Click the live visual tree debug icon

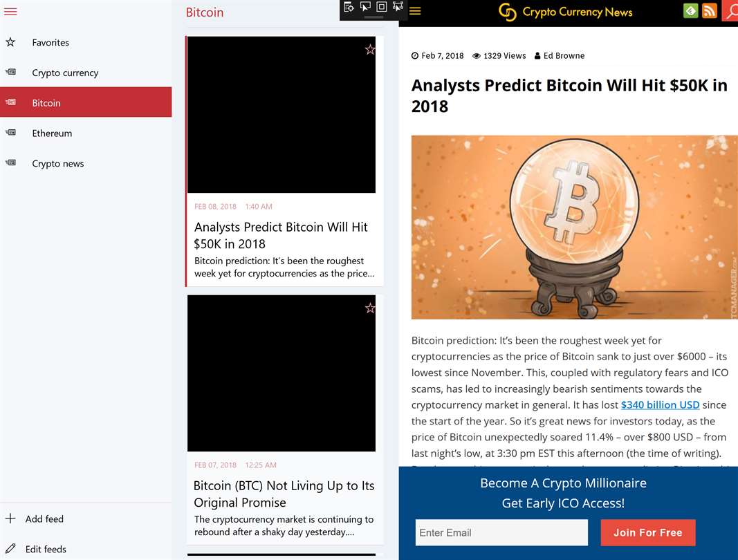[349, 7]
